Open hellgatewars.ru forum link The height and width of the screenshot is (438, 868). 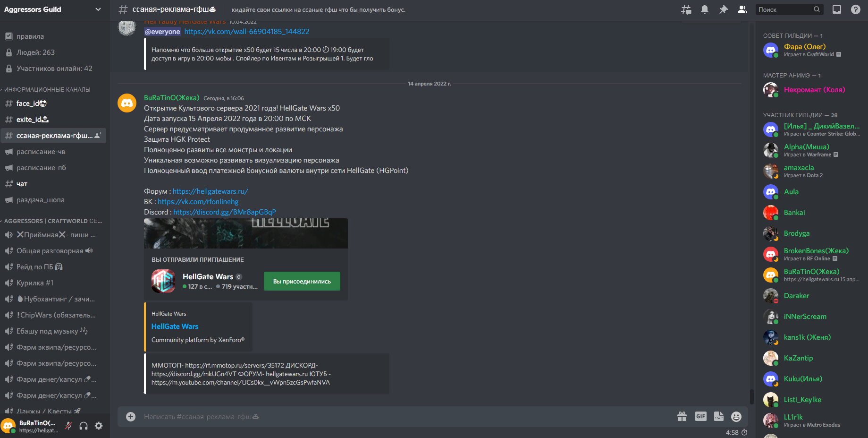210,191
